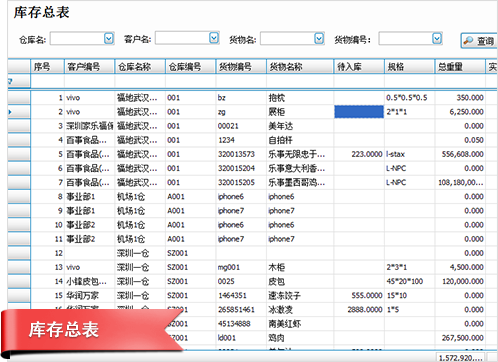
Task: Open the 货物名 dropdown arrow
Action: point(319,38)
